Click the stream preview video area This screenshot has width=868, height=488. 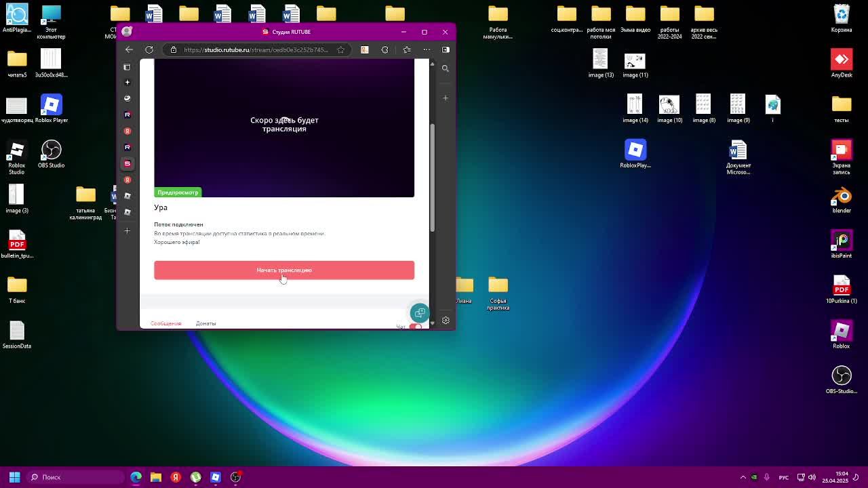pyautogui.click(x=284, y=128)
